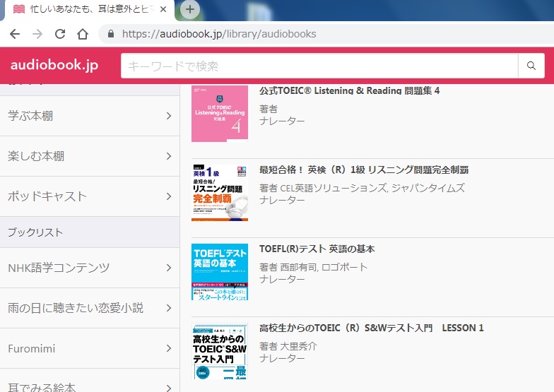This screenshot has width=554, height=392.
Task: Expand chevron beside 耳でみる絵本
Action: 169,388
